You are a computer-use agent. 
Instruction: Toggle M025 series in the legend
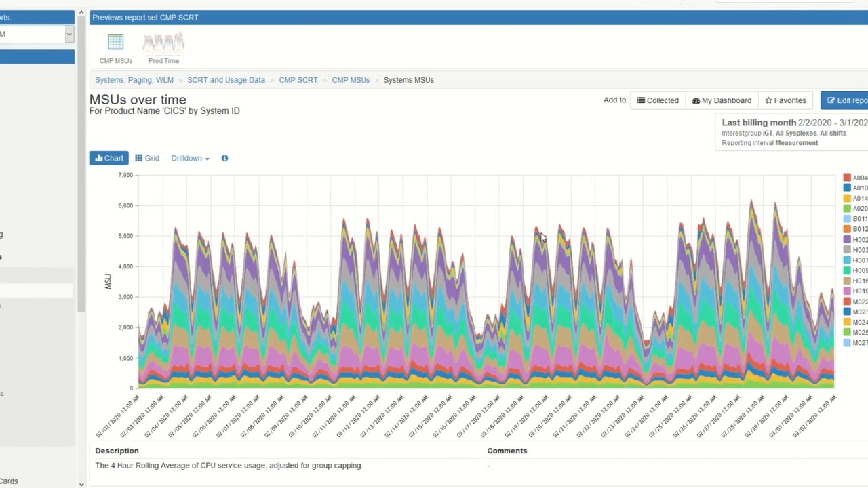click(855, 333)
